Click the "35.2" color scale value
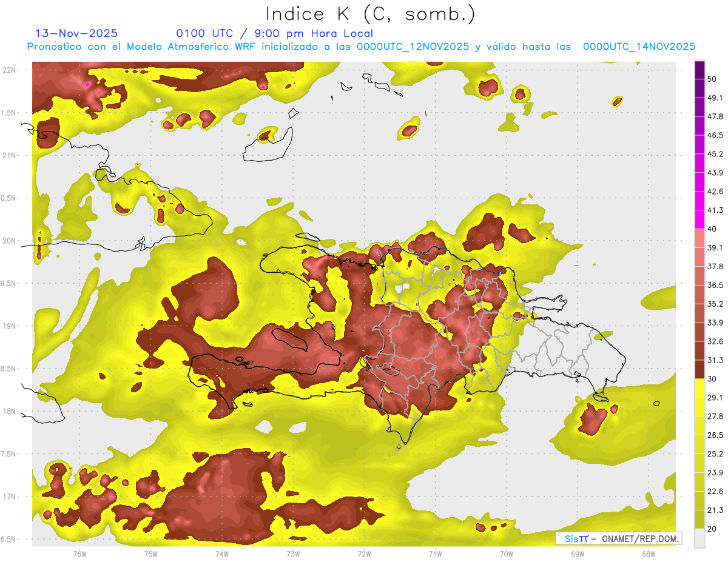Screen dimensions: 728x562 click(715, 304)
